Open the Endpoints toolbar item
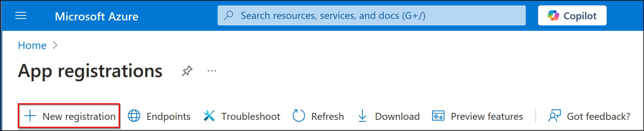Image resolution: width=644 pixels, height=131 pixels. point(168,117)
